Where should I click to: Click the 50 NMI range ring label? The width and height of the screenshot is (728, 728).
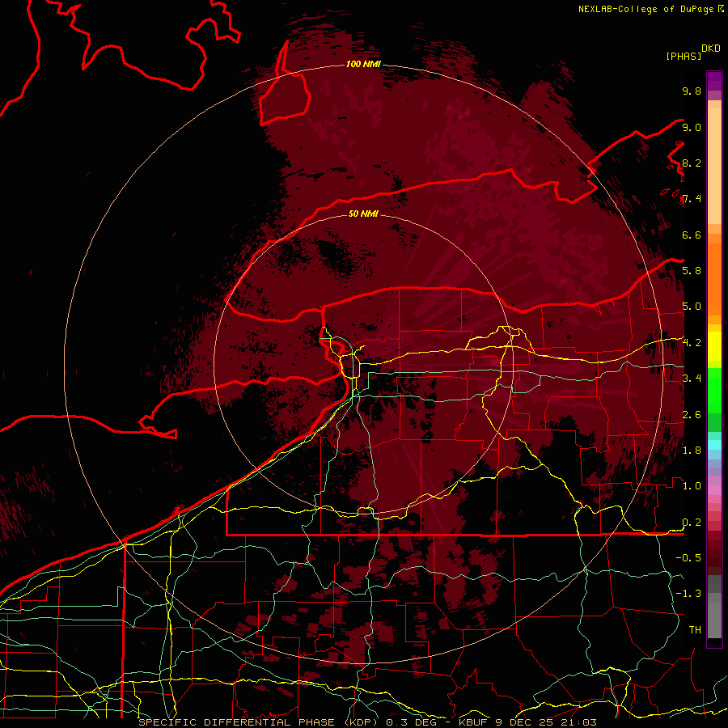click(363, 214)
